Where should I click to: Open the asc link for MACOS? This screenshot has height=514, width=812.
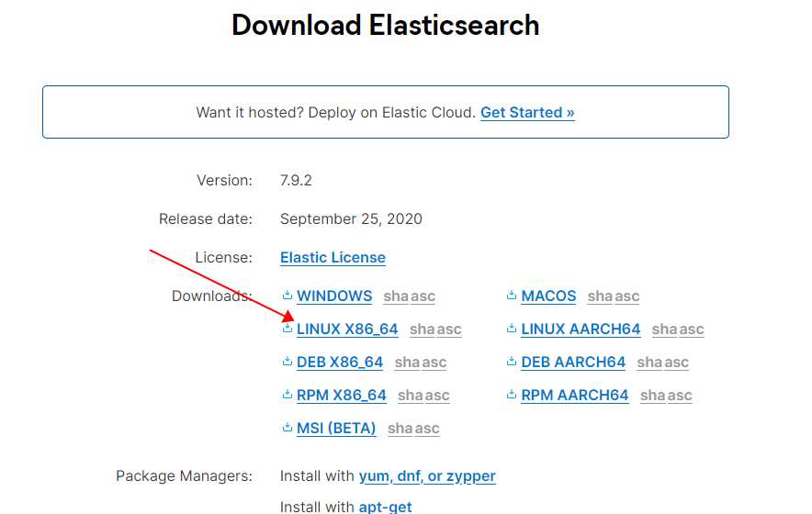(x=626, y=296)
